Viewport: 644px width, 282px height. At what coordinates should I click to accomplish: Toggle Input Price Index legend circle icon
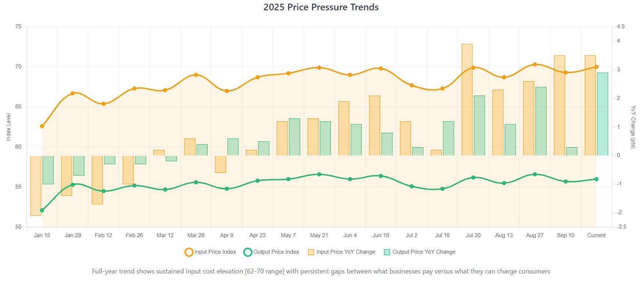pos(189,252)
